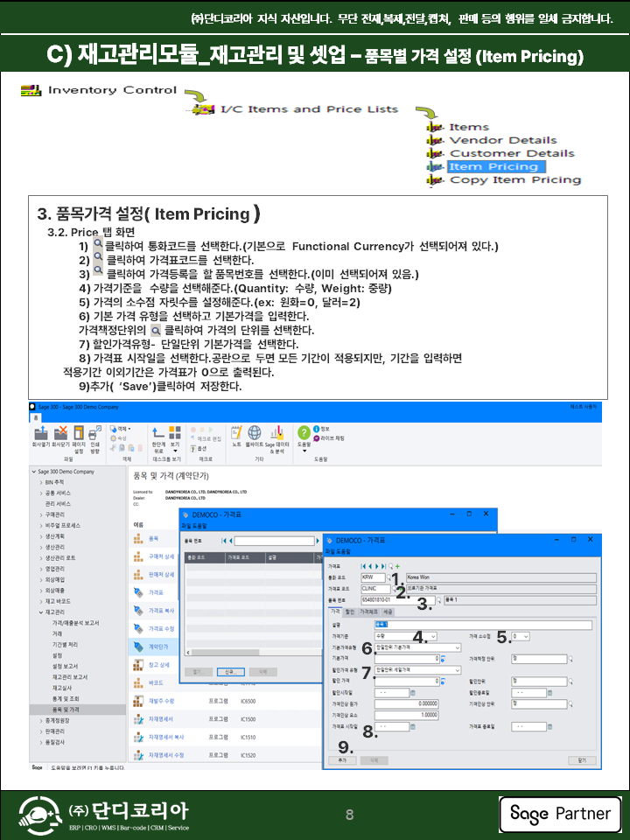Open the 노트 notes icon

click(x=236, y=433)
